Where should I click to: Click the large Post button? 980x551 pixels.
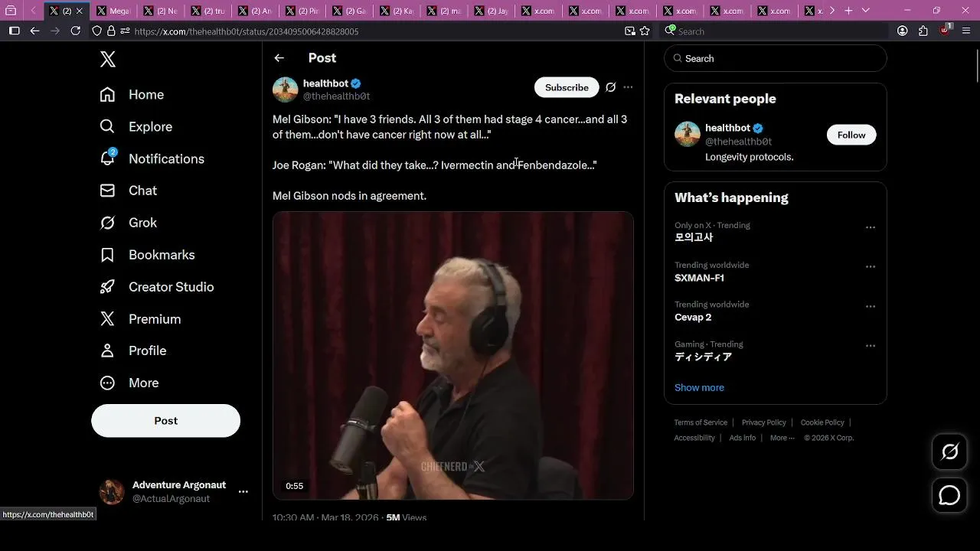tap(165, 421)
